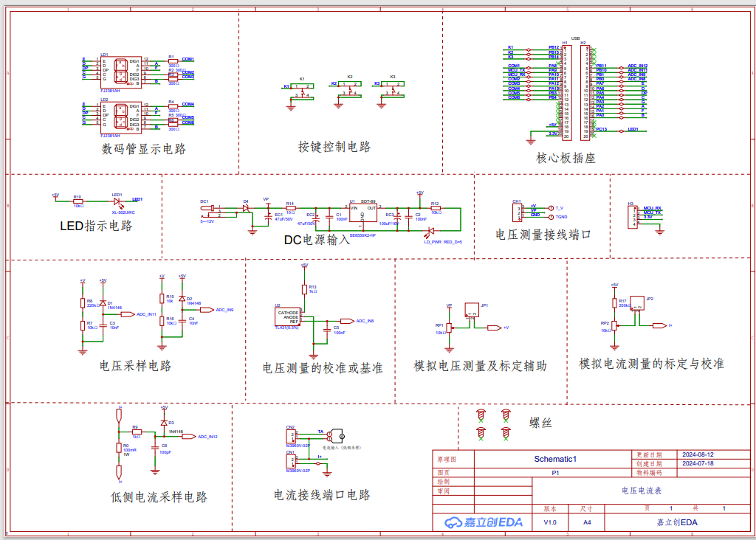Click the K1 push-button switch symbol

tap(302, 91)
